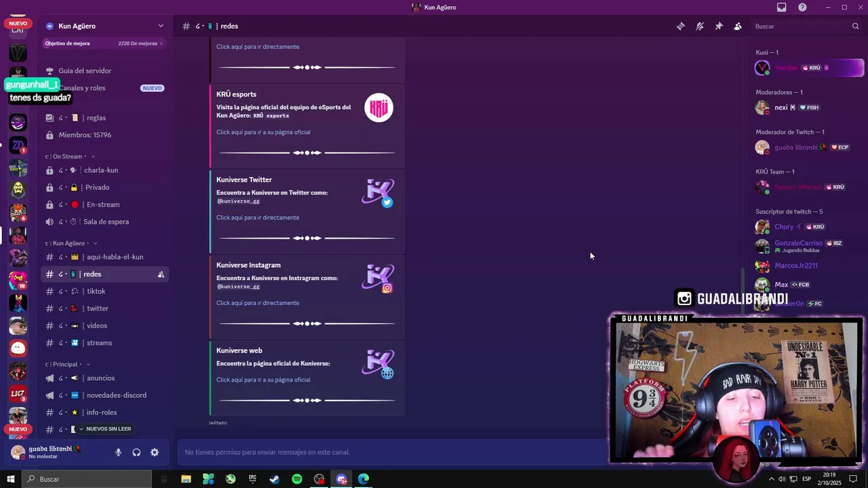Open Spotify from the Windows taskbar

pos(297,479)
